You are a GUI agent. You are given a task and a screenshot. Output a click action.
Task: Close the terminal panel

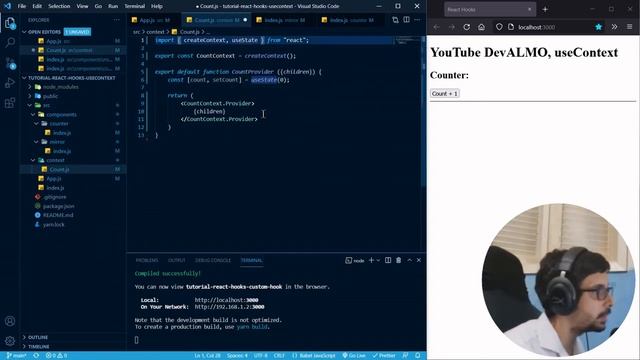coord(419,260)
